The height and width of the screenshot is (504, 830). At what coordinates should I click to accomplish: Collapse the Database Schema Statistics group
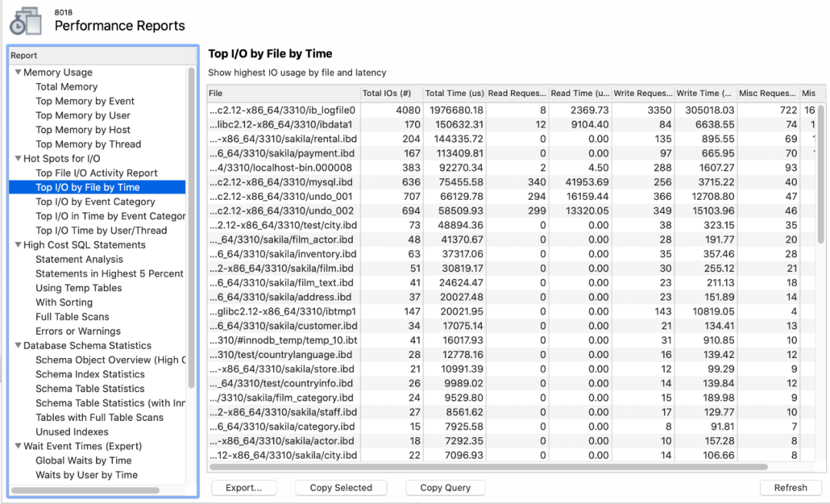18,346
